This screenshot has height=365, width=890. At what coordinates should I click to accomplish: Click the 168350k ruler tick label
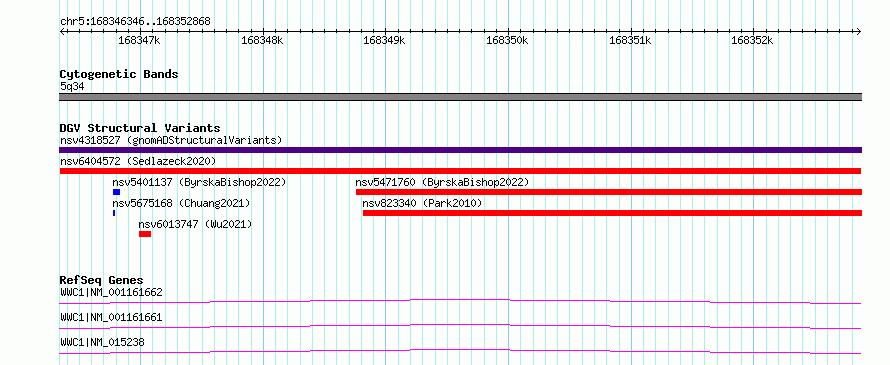(x=507, y=41)
